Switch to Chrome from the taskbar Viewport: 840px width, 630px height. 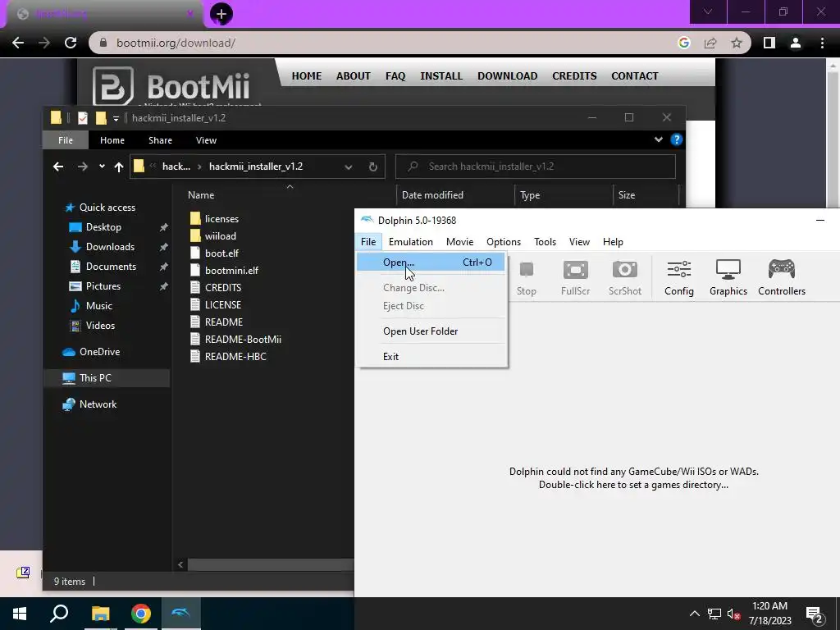140,614
